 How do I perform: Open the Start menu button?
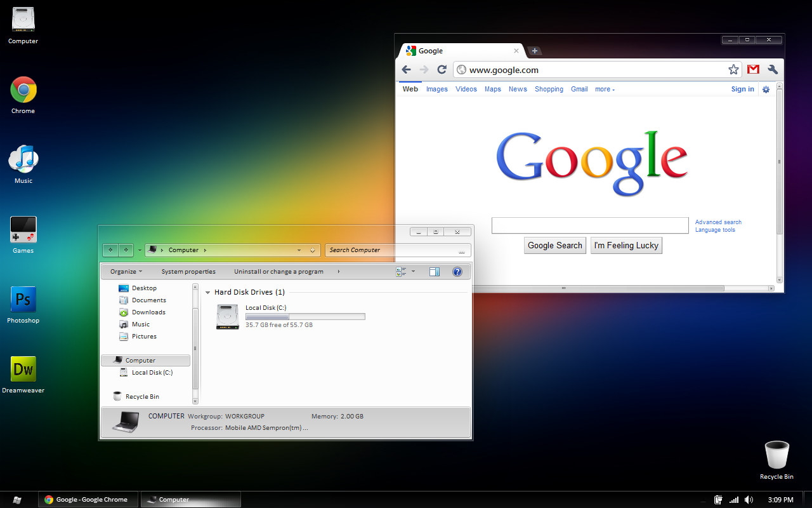[x=17, y=500]
